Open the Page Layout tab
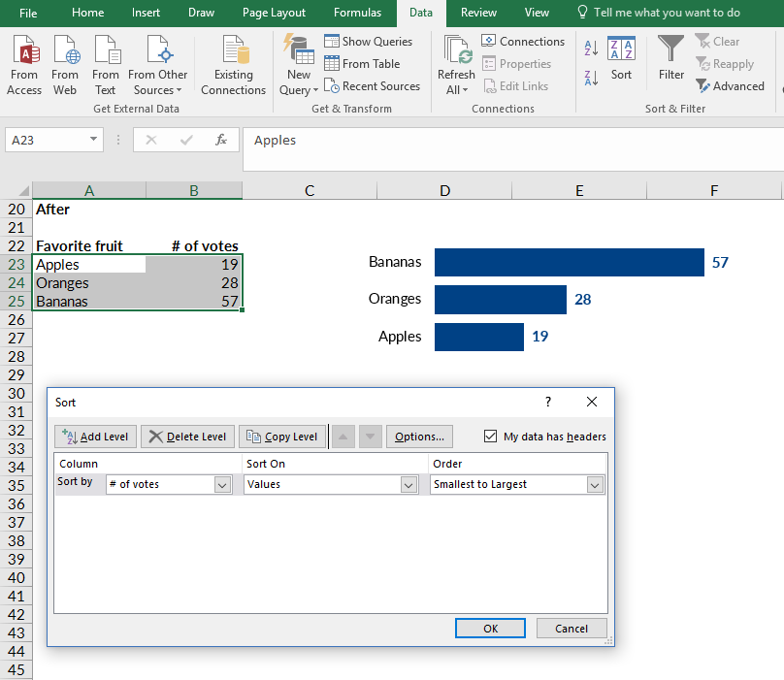This screenshot has width=784, height=680. click(274, 13)
